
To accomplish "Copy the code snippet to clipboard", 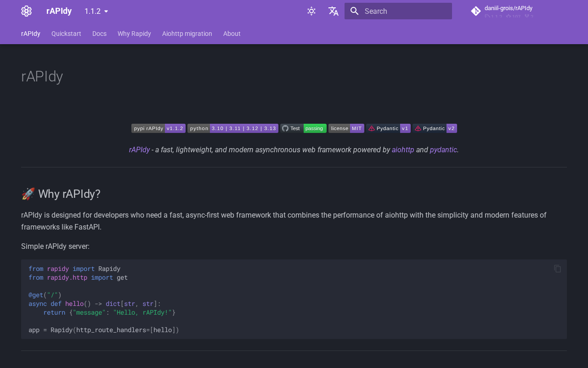I will click(557, 269).
